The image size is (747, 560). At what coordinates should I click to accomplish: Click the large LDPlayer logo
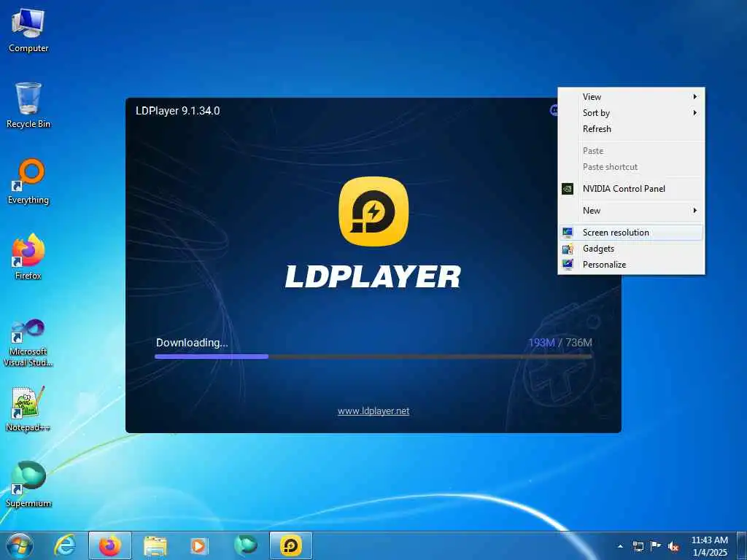[x=373, y=211]
